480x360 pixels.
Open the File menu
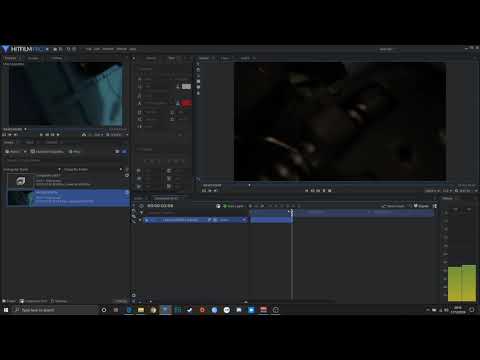[x=88, y=49]
